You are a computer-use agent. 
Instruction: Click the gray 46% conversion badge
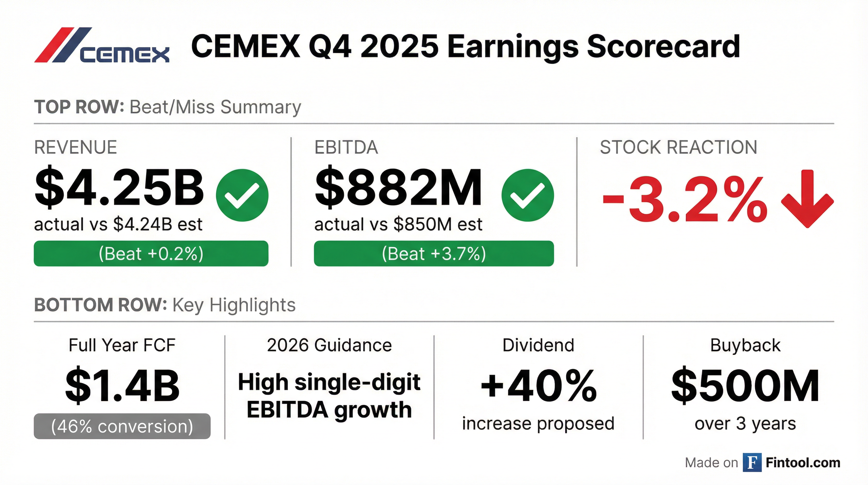122,426
